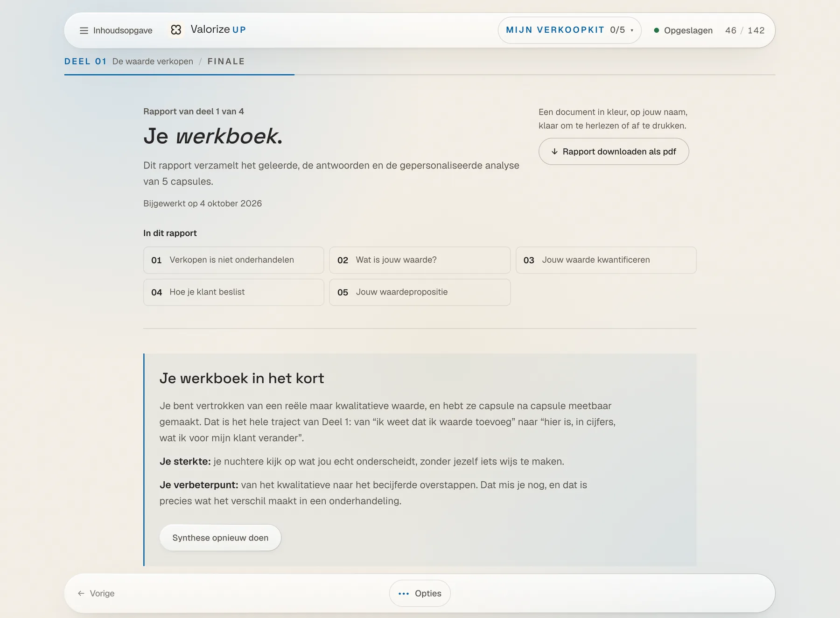Click the Je sterkte: paragraph
840x618 pixels.
362,462
